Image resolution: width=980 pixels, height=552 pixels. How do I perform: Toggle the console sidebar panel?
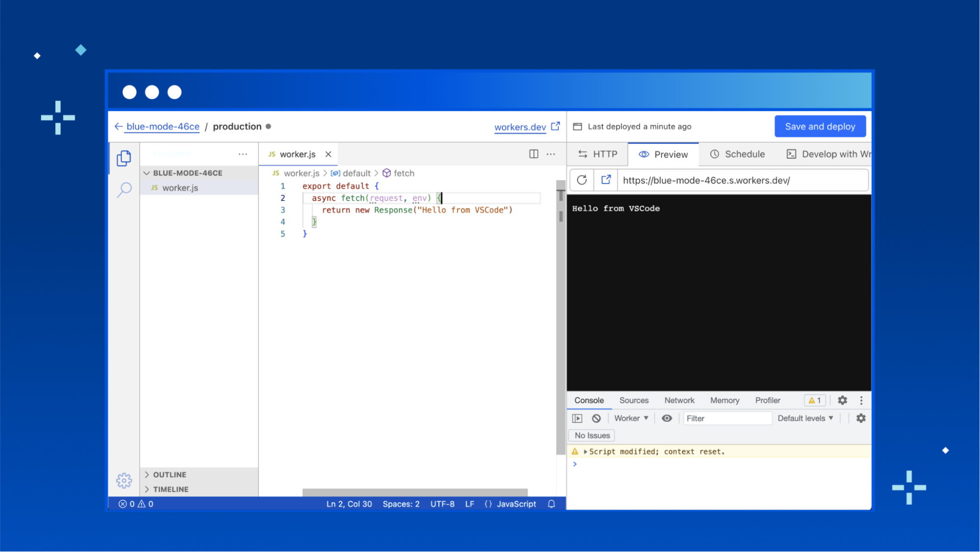[578, 418]
